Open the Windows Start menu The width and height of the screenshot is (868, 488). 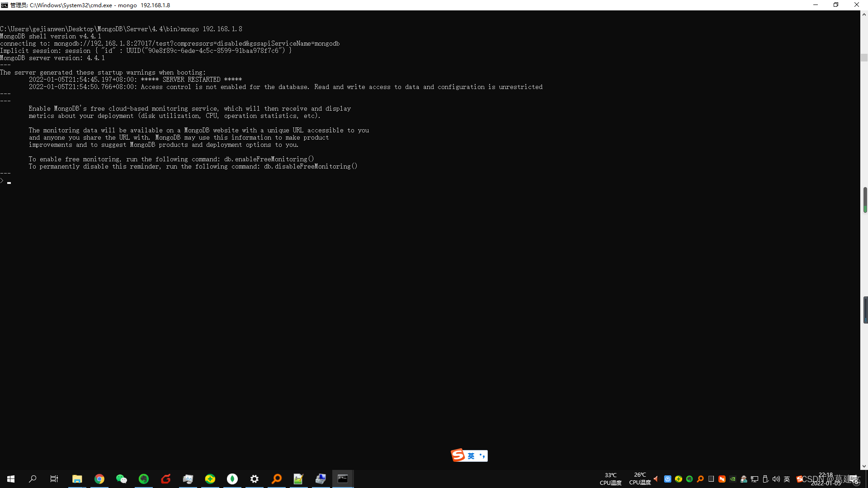tap(11, 479)
